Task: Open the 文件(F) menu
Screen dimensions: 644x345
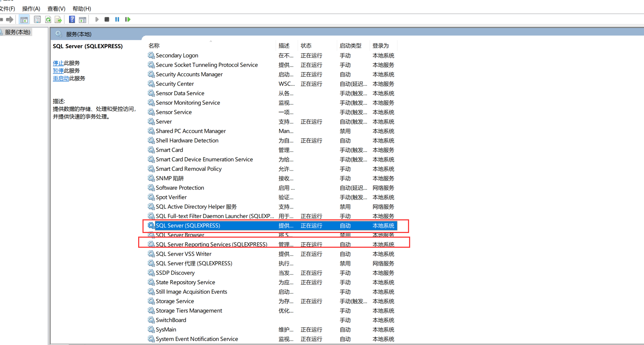Action: (x=7, y=9)
